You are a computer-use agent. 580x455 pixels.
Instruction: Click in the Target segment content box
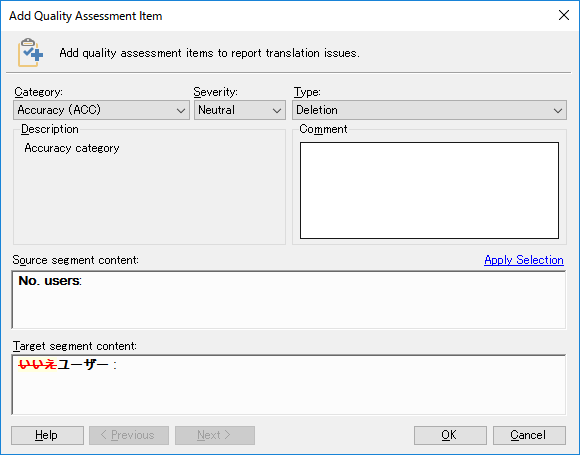(289, 385)
